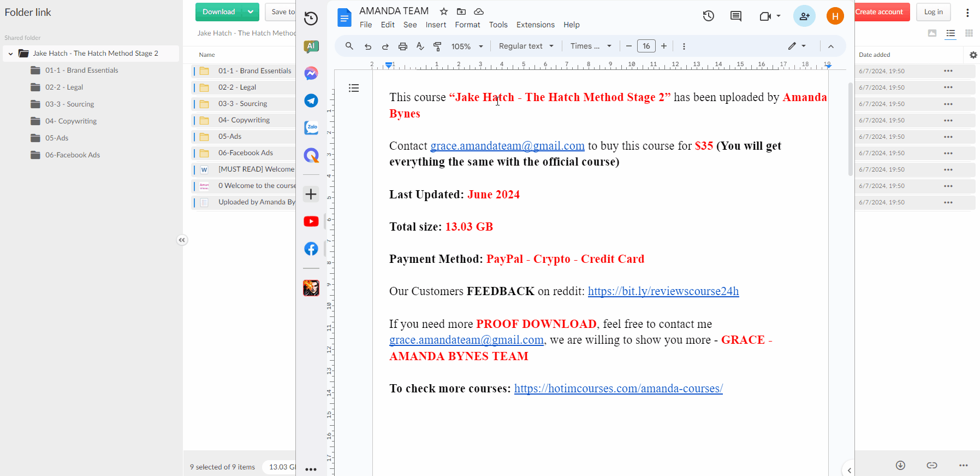Viewport: 980px width, 476px height.
Task: Open Telegram from the sidebar
Action: (311, 101)
